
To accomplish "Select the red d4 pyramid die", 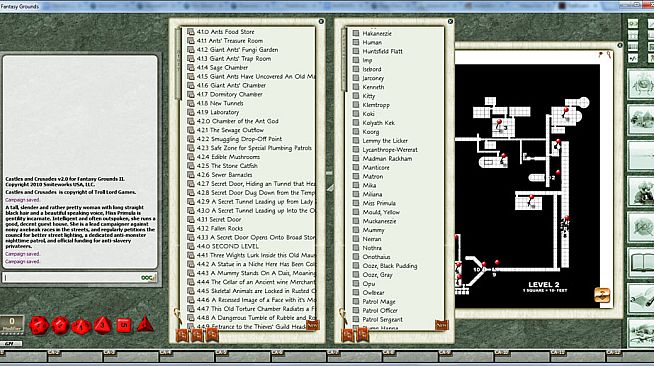I will [145, 324].
